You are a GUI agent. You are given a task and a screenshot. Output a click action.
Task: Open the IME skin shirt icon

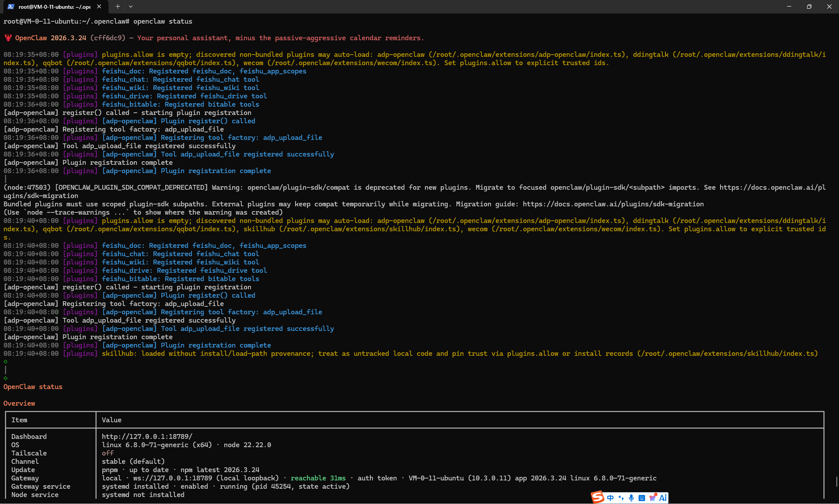pyautogui.click(x=653, y=498)
